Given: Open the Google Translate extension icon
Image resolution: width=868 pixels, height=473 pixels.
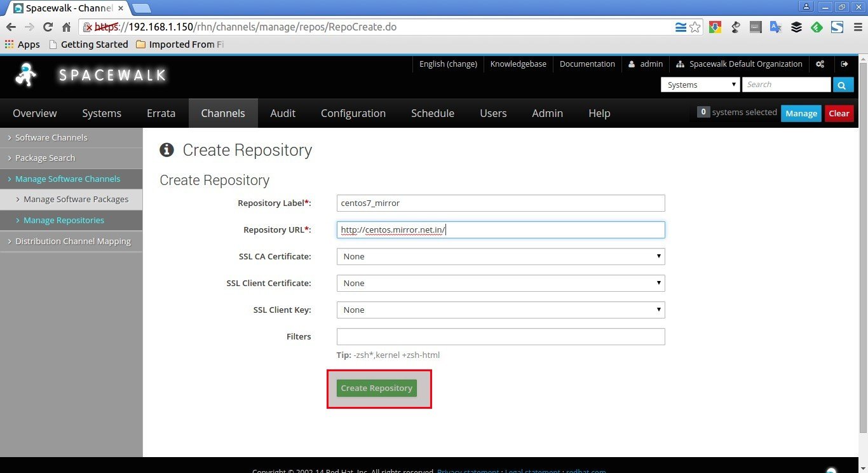Looking at the screenshot, I should point(775,27).
